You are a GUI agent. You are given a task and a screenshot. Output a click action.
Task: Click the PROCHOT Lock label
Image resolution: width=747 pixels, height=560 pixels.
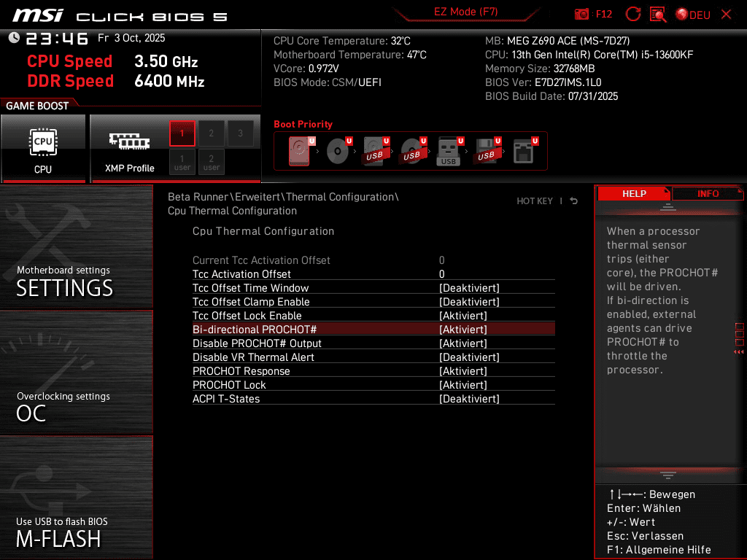tap(229, 384)
